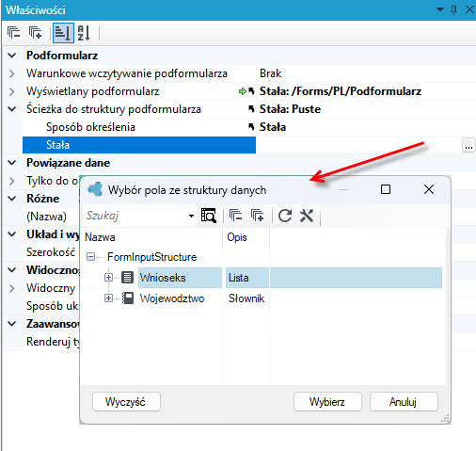Expand all categories in Właściwości toolbar
This screenshot has height=451, width=476.
point(36,33)
